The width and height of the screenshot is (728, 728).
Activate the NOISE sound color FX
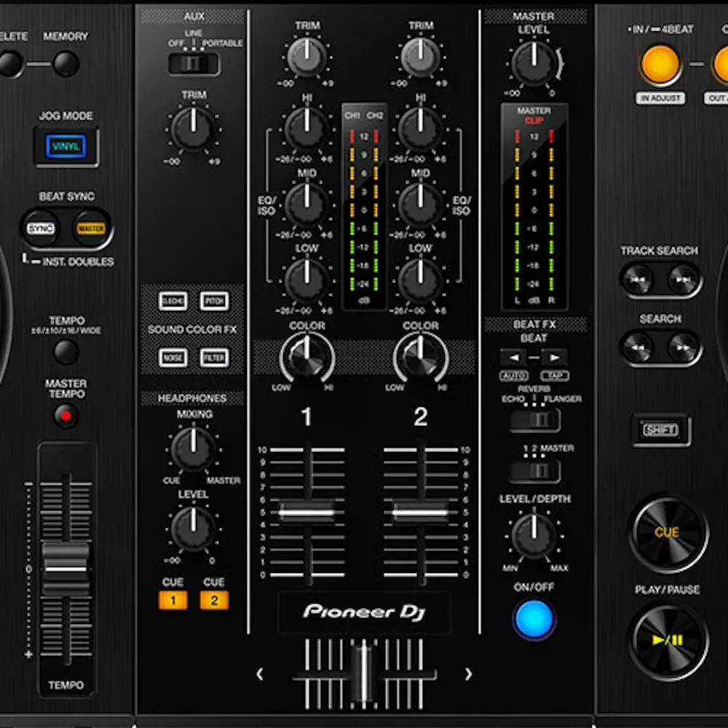click(x=173, y=357)
